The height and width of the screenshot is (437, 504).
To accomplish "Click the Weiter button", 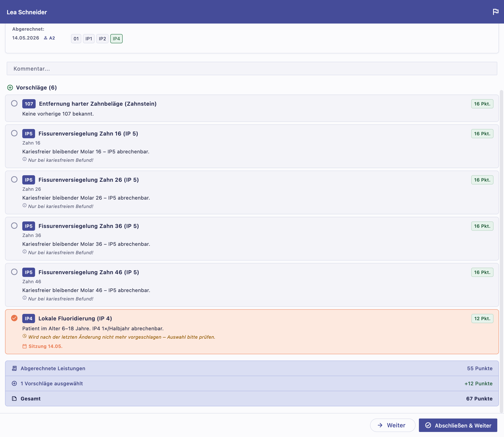I will coord(393,425).
